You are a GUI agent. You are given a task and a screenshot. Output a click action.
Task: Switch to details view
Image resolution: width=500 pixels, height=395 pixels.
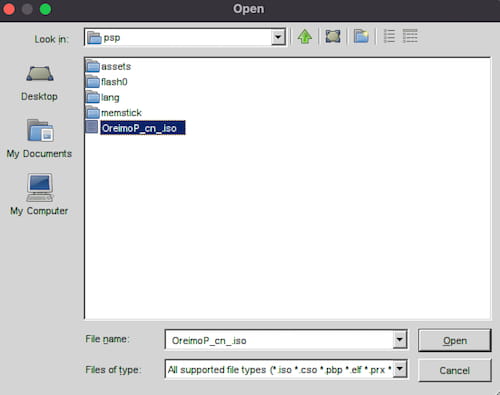[410, 36]
